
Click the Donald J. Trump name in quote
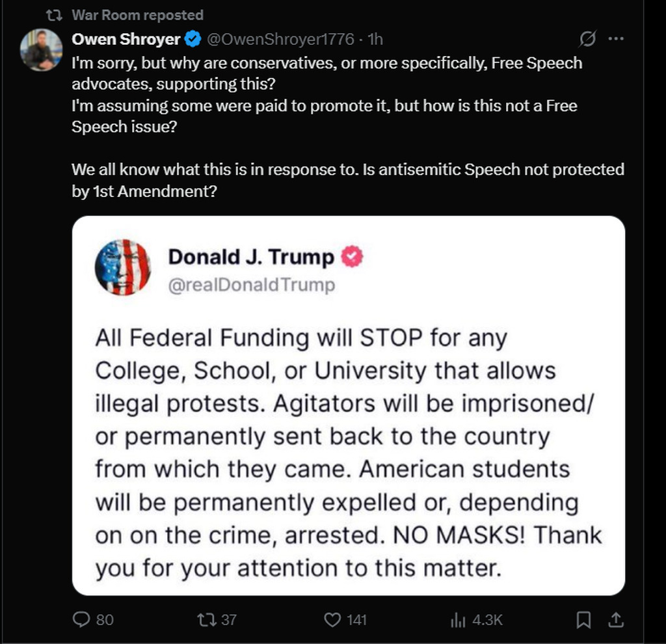pyautogui.click(x=251, y=257)
